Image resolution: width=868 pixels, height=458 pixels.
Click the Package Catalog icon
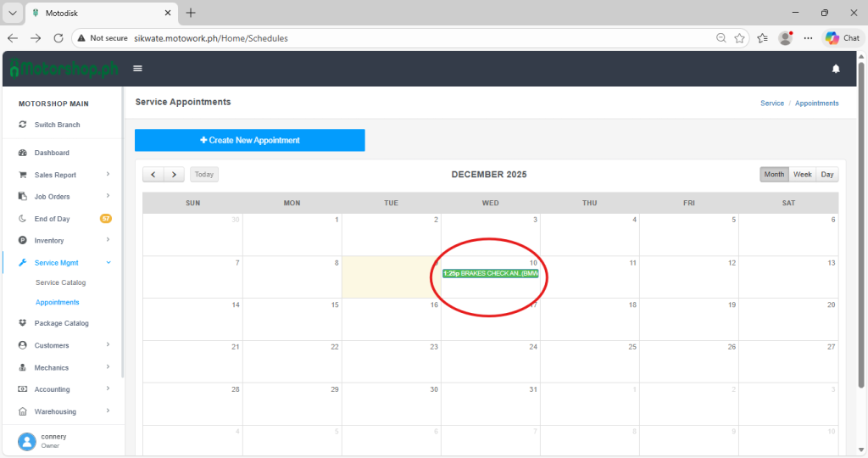click(23, 323)
